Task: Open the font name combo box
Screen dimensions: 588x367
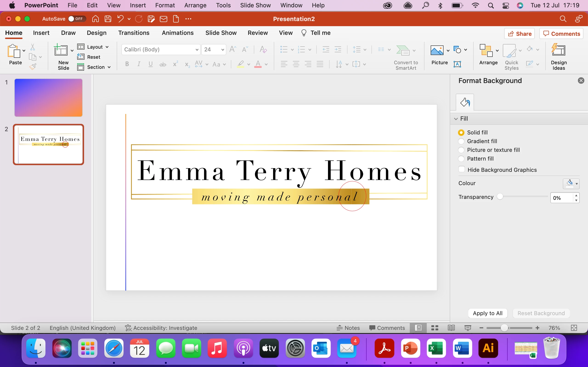Action: click(161, 50)
